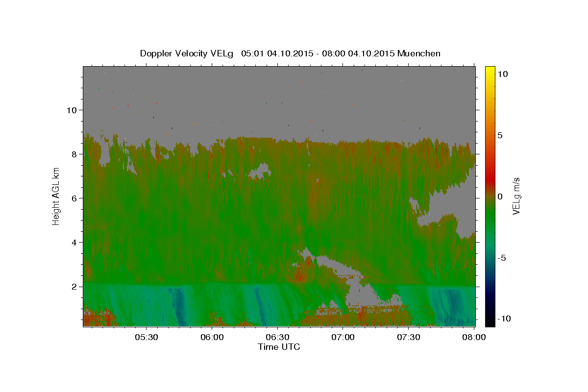Click the height axis label 4
The width and height of the screenshot is (588, 392).
point(74,243)
